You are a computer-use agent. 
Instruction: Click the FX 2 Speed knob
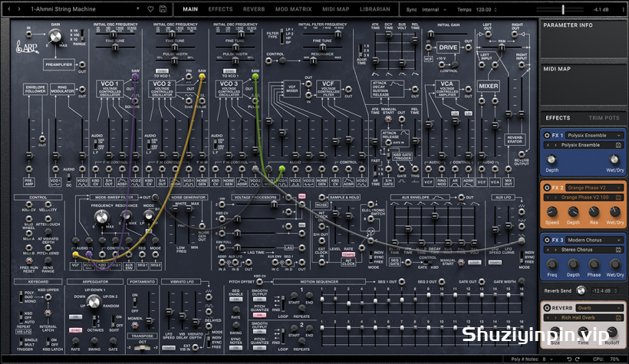tap(552, 212)
